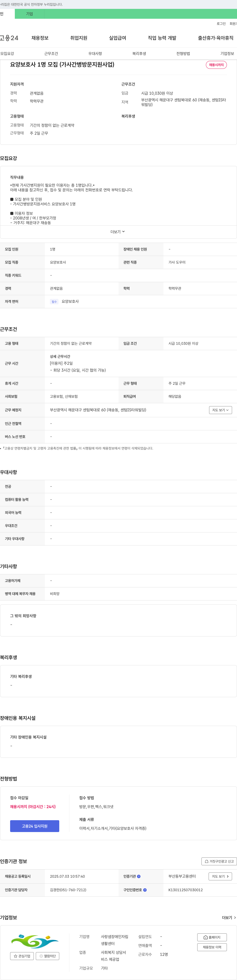Open the 채용정보 menu
The image size is (237, 980).
(40, 38)
